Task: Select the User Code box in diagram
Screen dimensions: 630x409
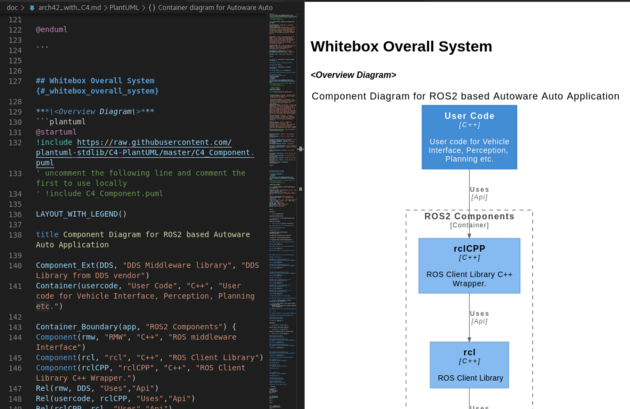Action: coord(469,137)
